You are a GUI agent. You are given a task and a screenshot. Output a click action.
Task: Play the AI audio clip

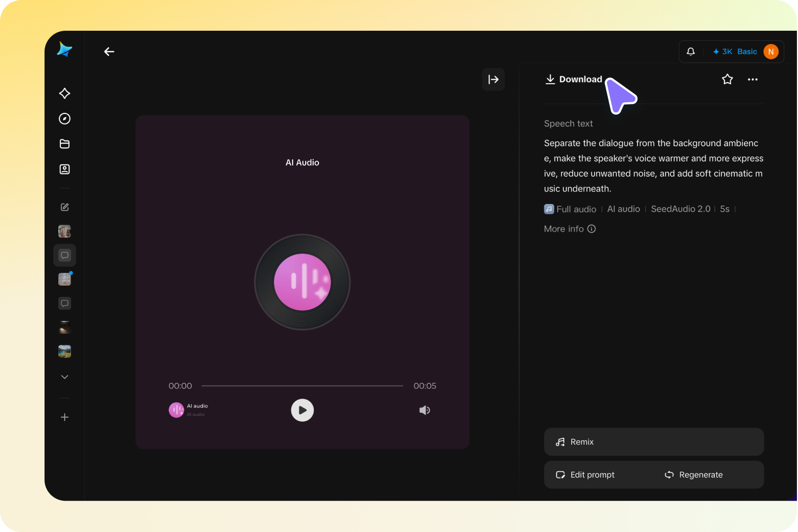point(303,410)
